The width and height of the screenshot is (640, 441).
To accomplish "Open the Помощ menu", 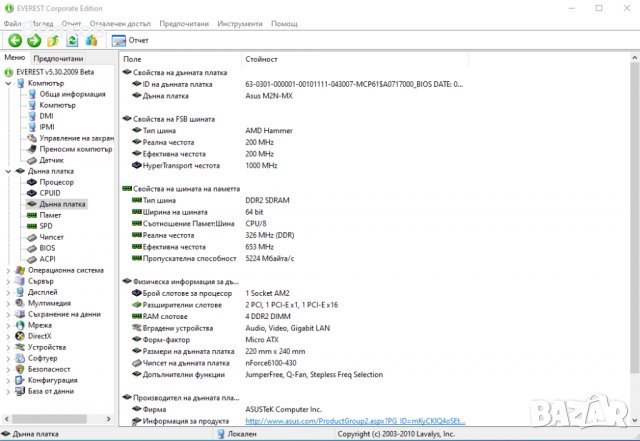I will 284,23.
